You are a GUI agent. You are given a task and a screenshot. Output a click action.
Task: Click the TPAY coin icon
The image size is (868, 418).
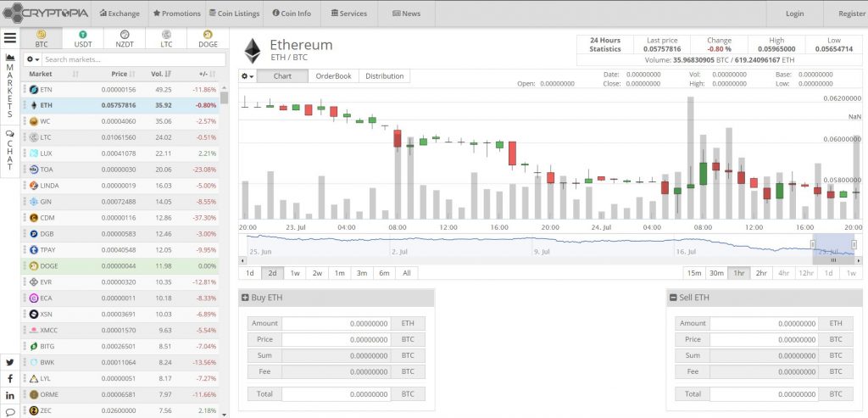(x=34, y=249)
